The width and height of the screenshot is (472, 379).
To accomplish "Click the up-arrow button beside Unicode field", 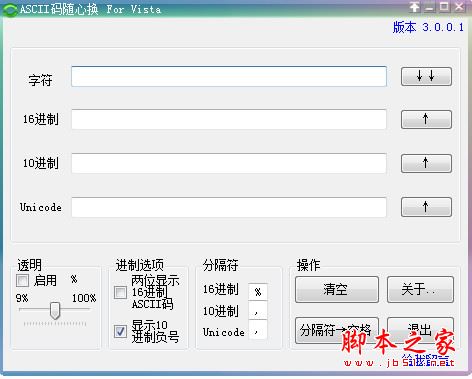I will pos(426,207).
